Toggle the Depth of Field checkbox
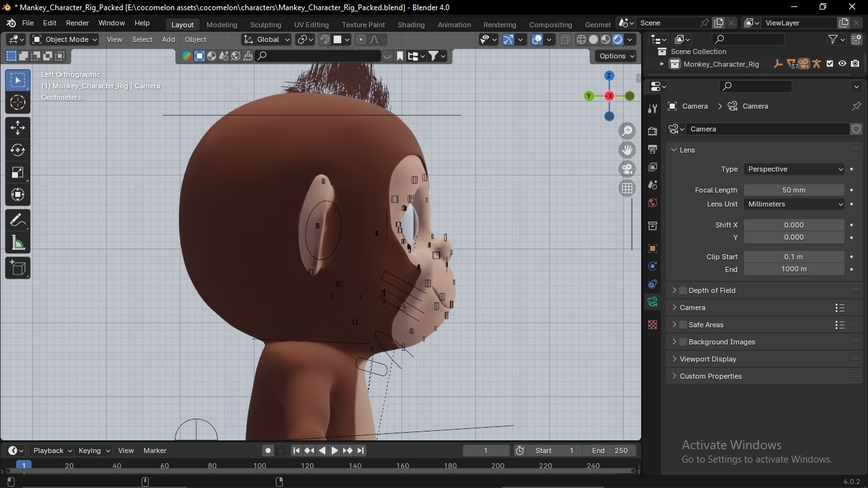Screen dimensions: 868x488 pyautogui.click(x=683, y=290)
